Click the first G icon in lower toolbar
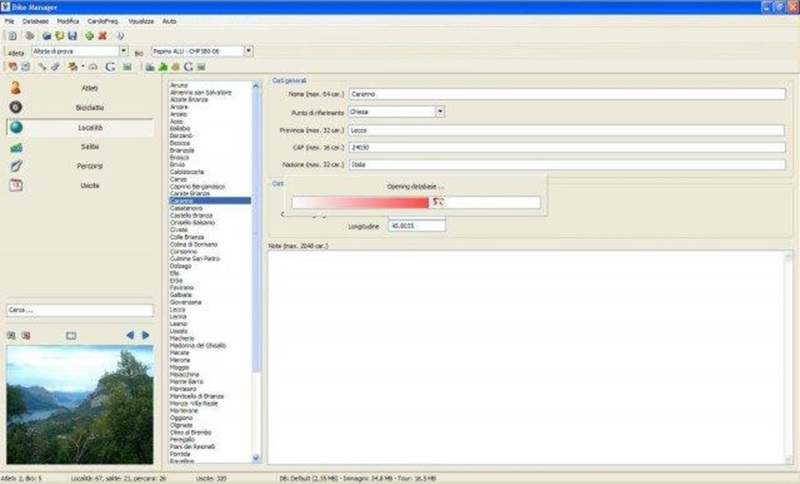800x484 pixels. 110,67
